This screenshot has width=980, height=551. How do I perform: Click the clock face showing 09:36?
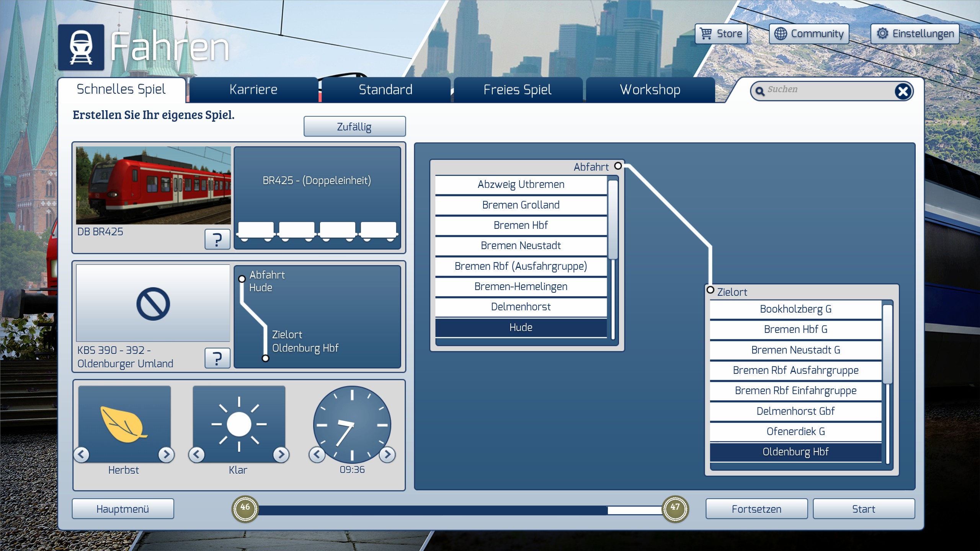[352, 424]
